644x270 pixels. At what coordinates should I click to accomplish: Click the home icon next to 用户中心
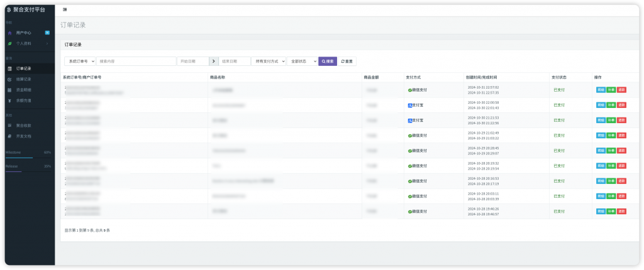click(x=10, y=33)
